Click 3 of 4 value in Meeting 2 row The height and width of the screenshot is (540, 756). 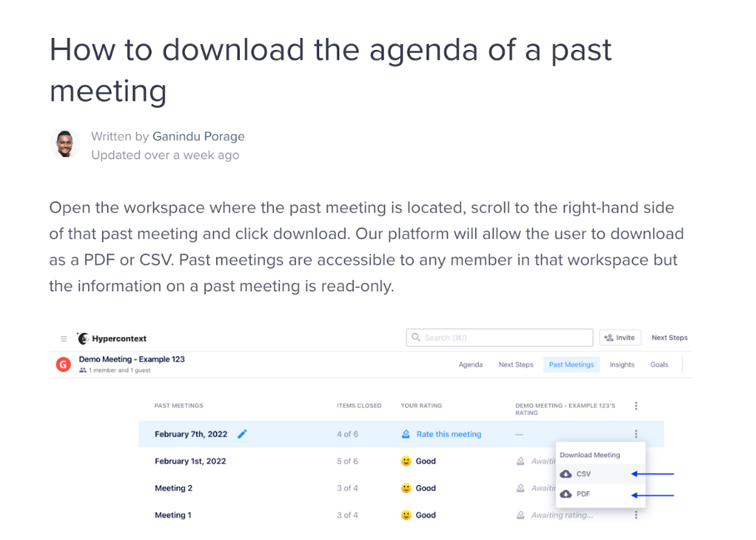click(347, 488)
